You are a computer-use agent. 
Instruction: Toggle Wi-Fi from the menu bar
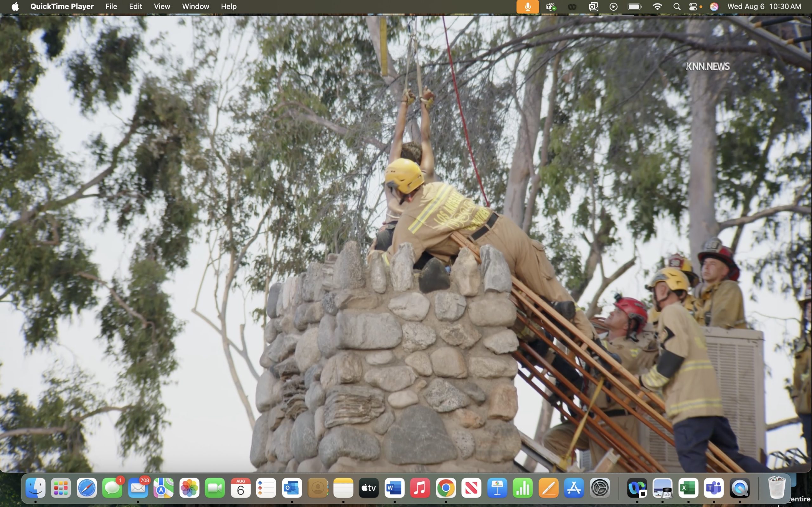click(x=658, y=6)
